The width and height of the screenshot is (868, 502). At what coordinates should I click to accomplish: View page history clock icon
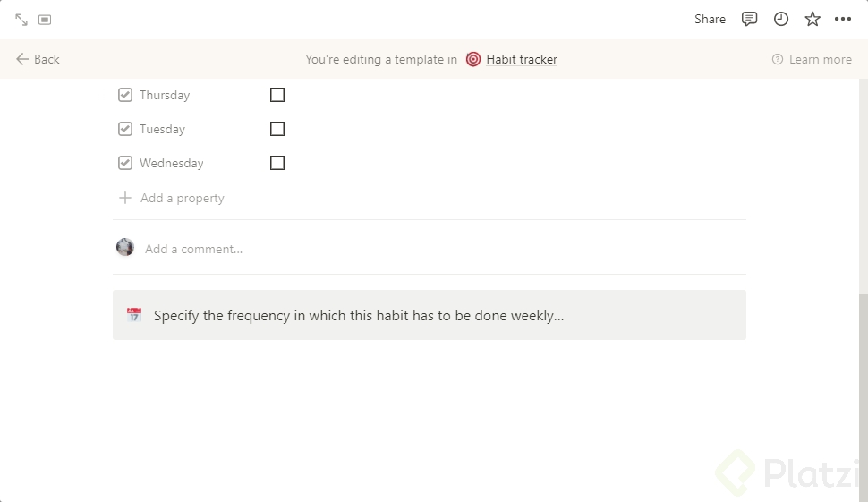[x=781, y=19]
